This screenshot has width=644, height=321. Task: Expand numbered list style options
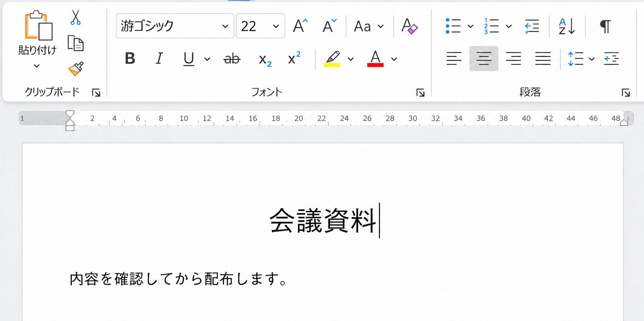point(509,26)
